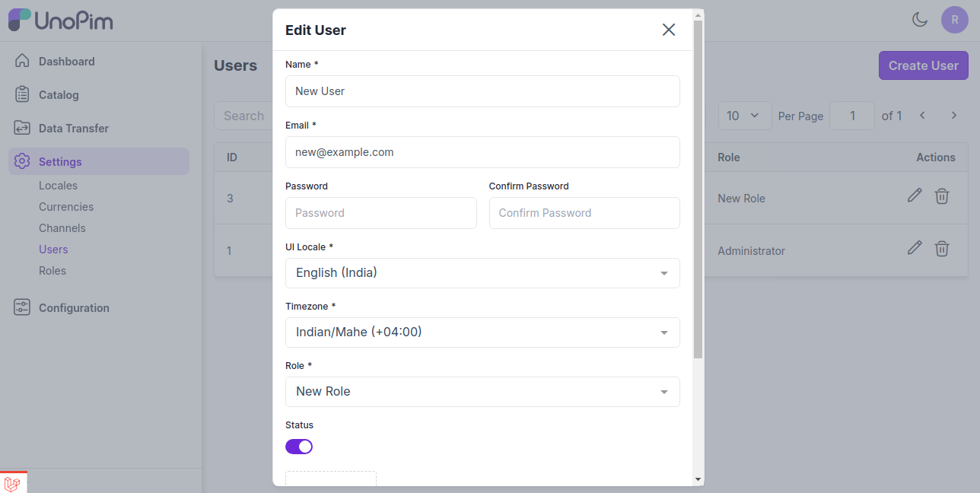Close the Edit User dialog
The image size is (980, 493).
coord(668,30)
